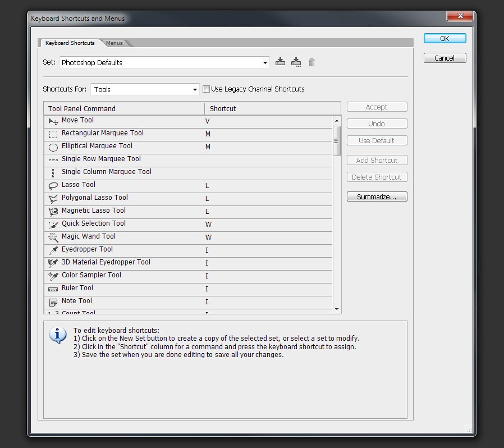Click the L shortcut for Lasso Tool
This screenshot has width=504, height=448.
coord(207,186)
